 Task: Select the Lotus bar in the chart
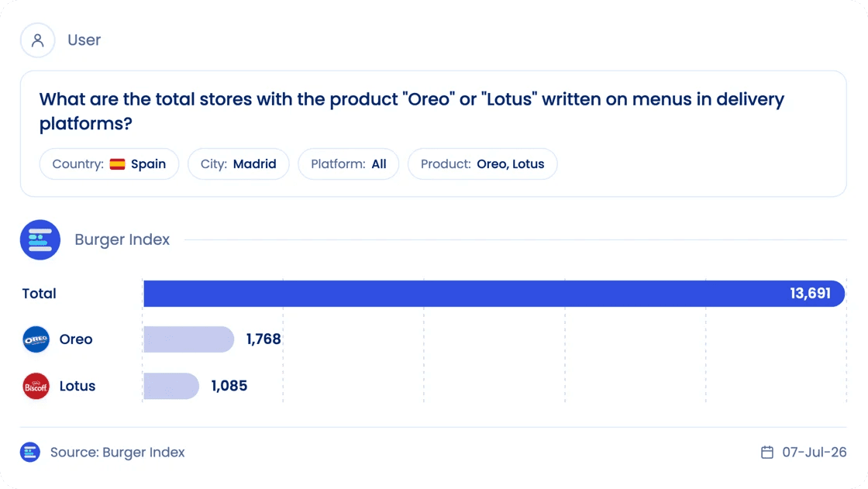[x=171, y=386]
